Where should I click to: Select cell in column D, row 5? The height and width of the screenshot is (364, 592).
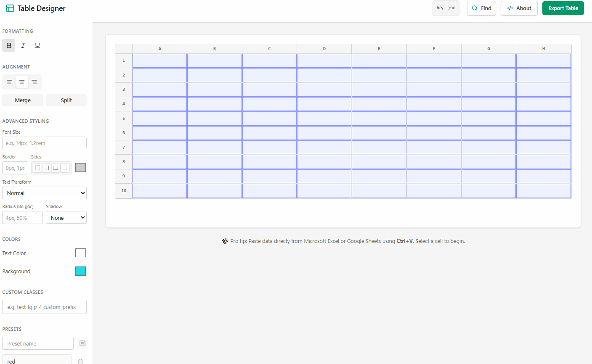[x=324, y=118]
